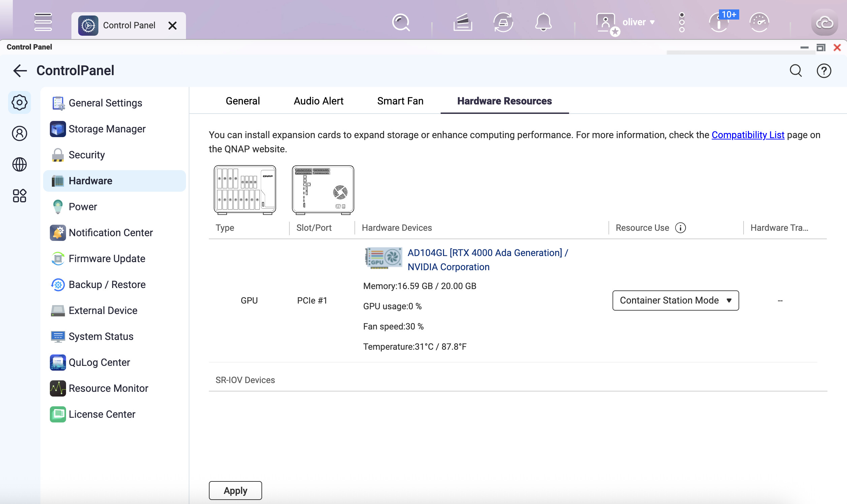
Task: Select the Network globe icon in left rail
Action: pyautogui.click(x=19, y=165)
